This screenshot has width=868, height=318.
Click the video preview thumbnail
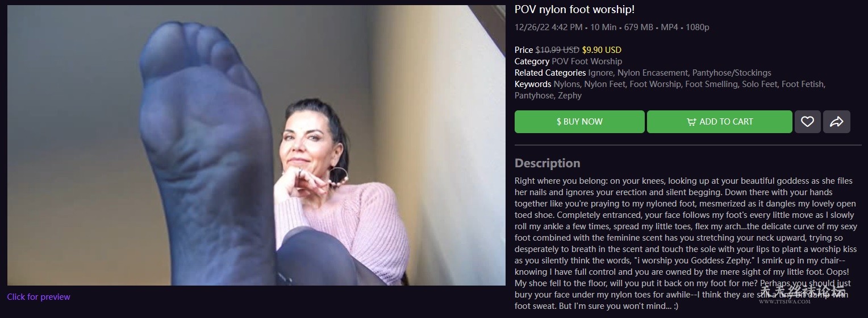[256, 145]
